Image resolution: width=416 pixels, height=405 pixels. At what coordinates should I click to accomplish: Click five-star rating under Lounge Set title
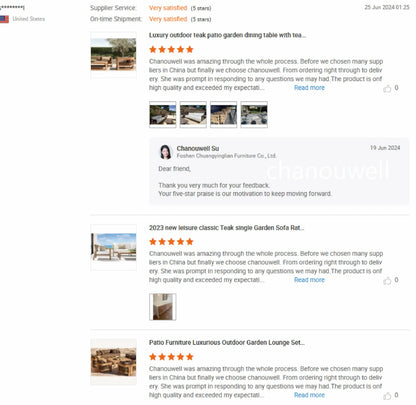tap(171, 357)
